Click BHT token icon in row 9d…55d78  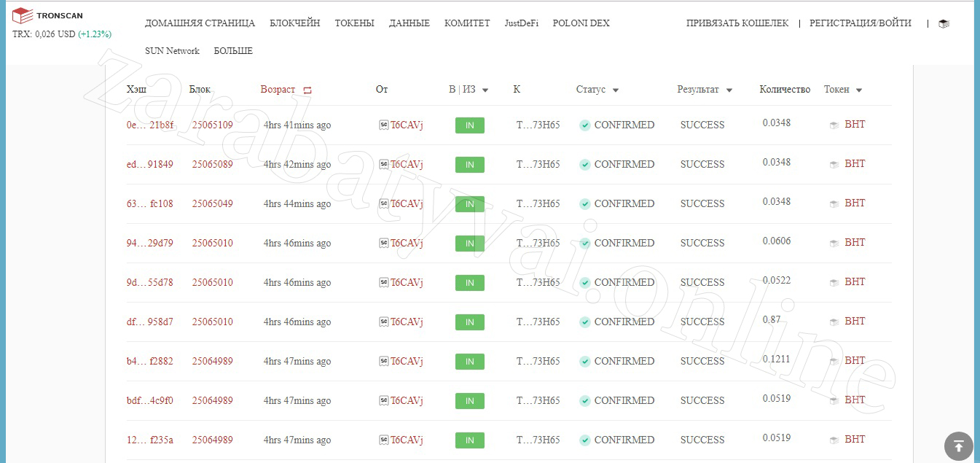click(x=834, y=282)
